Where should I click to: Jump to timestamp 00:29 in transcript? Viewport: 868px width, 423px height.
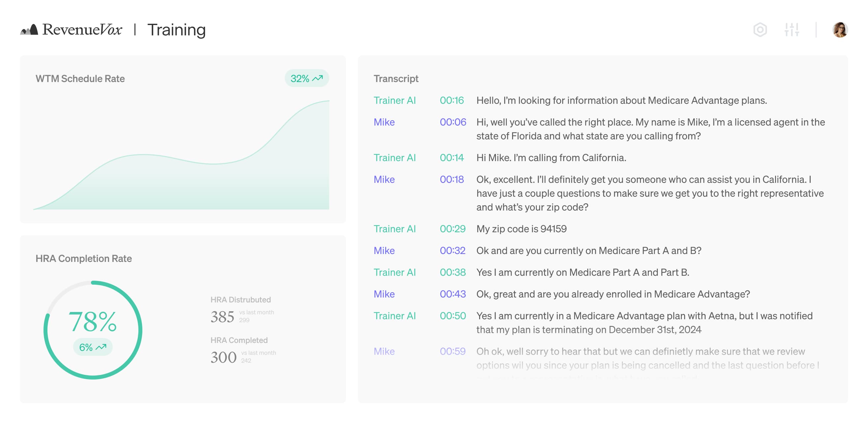point(453,229)
